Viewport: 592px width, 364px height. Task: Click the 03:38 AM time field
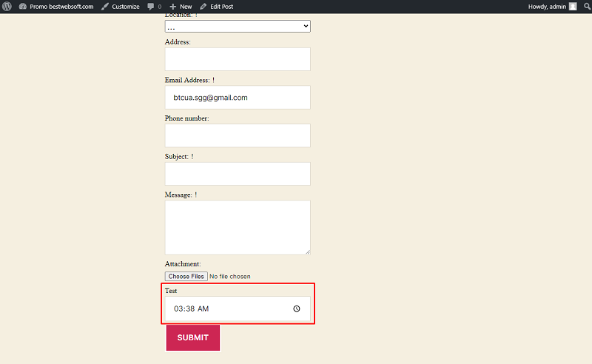coord(238,309)
